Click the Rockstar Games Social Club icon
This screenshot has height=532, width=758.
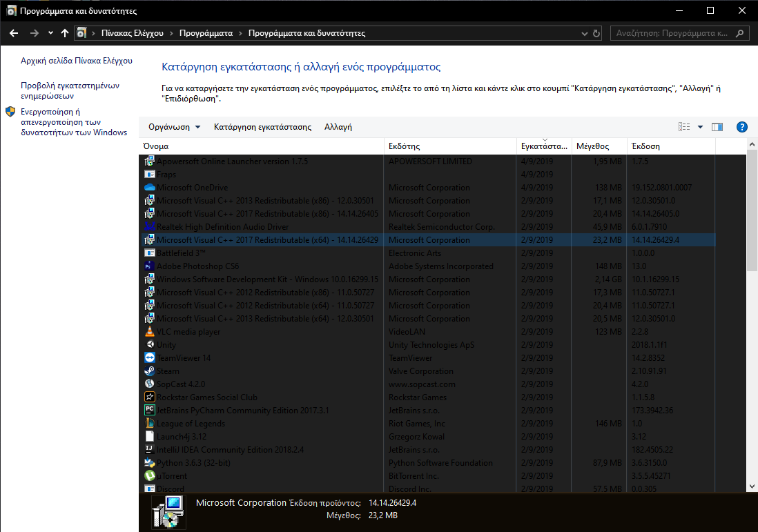tap(149, 397)
